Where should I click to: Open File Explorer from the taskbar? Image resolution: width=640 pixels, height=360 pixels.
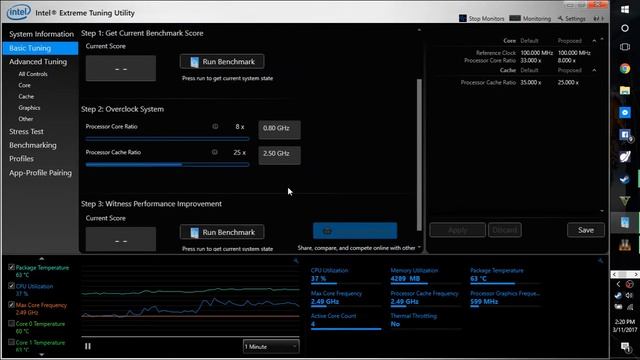pos(625,90)
